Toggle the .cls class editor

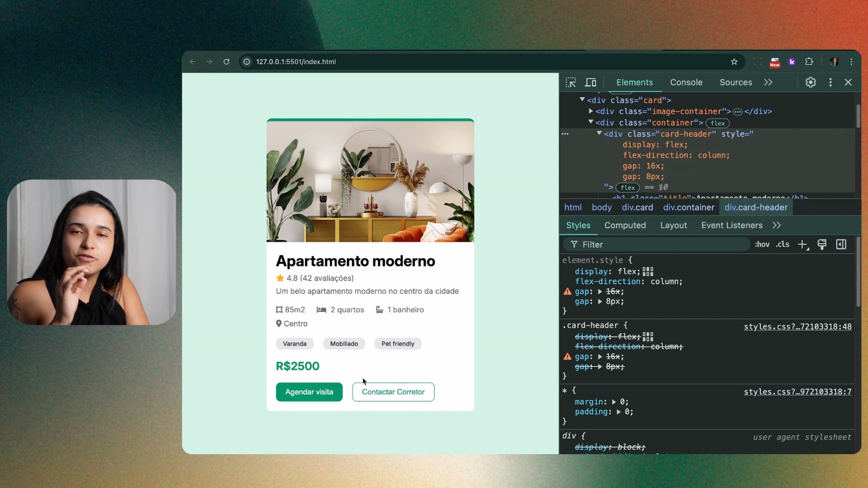(x=782, y=244)
